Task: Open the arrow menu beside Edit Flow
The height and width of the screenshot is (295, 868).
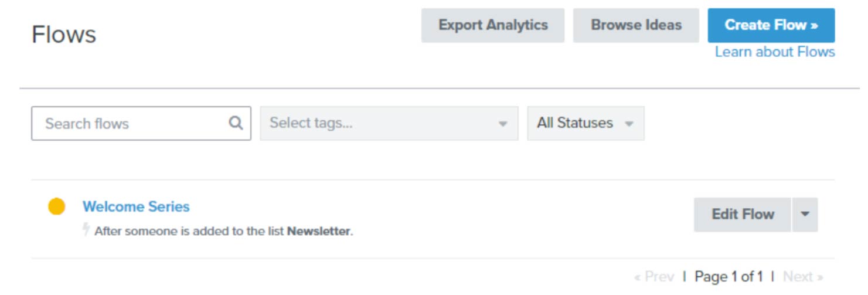Action: coord(805,214)
